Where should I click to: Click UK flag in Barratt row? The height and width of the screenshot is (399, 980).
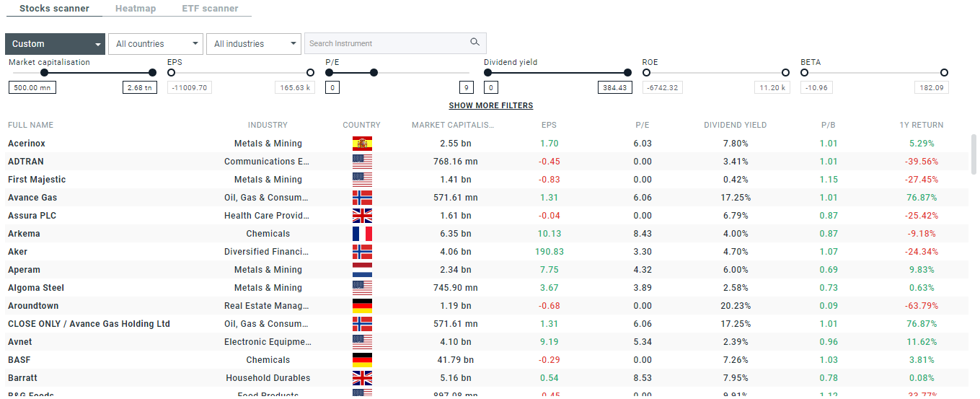click(362, 378)
